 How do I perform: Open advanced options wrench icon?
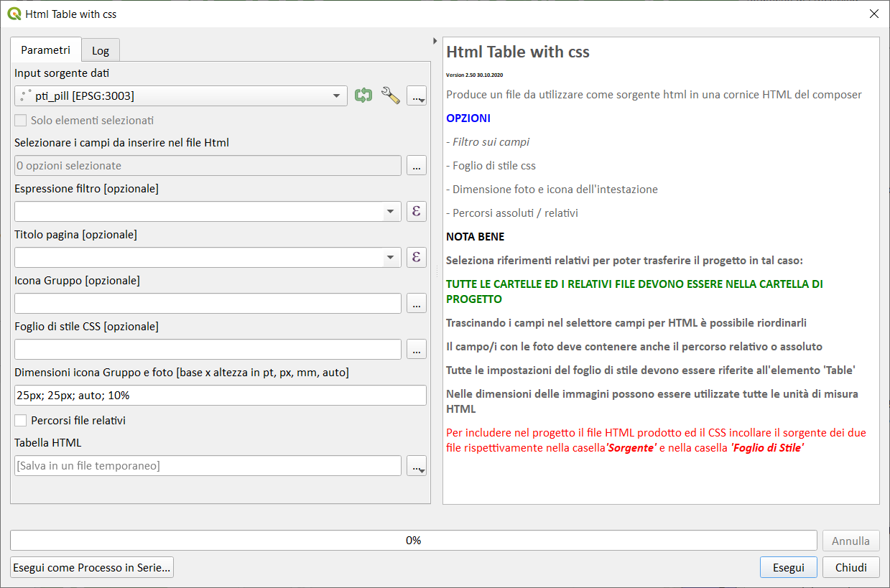point(390,95)
